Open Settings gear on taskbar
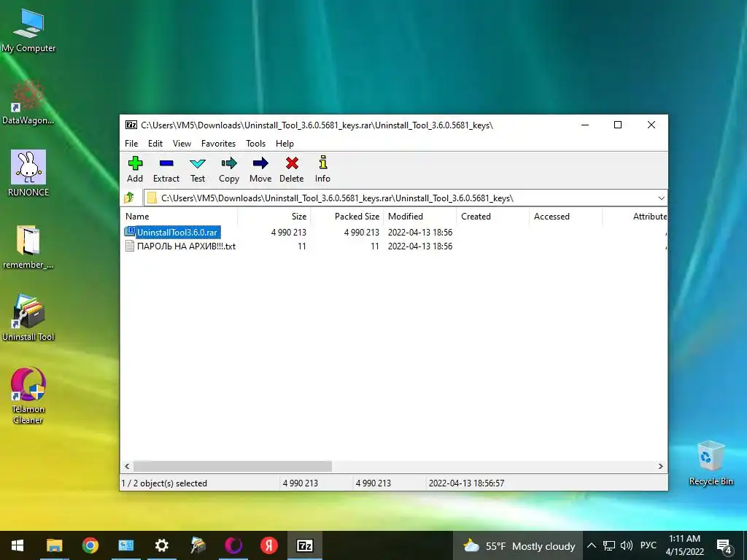Image resolution: width=747 pixels, height=560 pixels. point(162,545)
